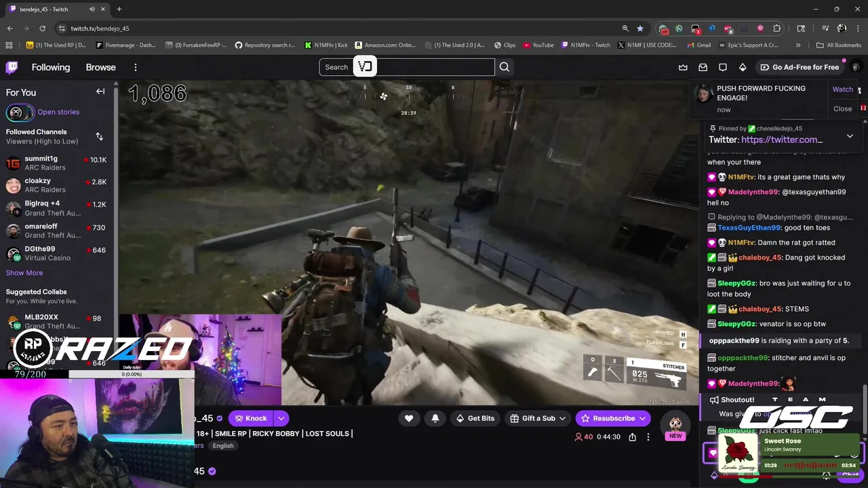This screenshot has width=868, height=488.
Task: Click the notification bell under stream
Action: (x=435, y=418)
